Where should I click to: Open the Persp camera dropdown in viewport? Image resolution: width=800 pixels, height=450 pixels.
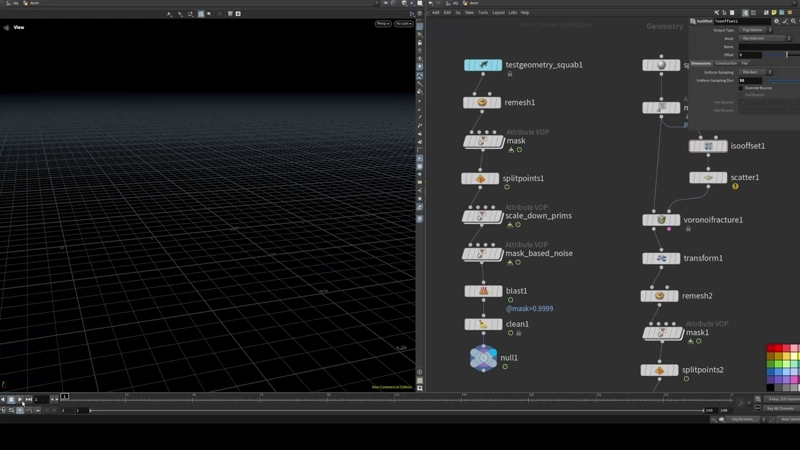point(383,24)
